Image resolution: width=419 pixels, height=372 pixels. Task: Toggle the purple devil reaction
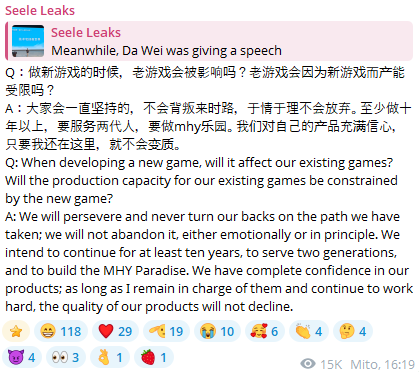[22, 357]
